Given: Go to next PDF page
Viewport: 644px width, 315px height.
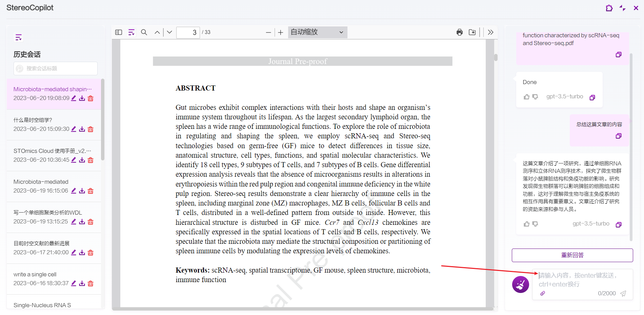Looking at the screenshot, I should point(169,32).
